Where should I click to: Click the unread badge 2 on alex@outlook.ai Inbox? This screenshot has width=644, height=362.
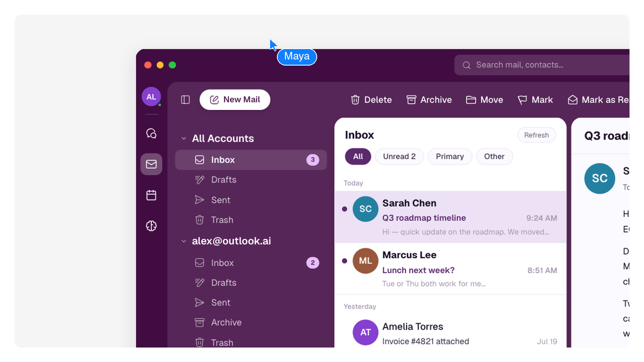tap(313, 263)
